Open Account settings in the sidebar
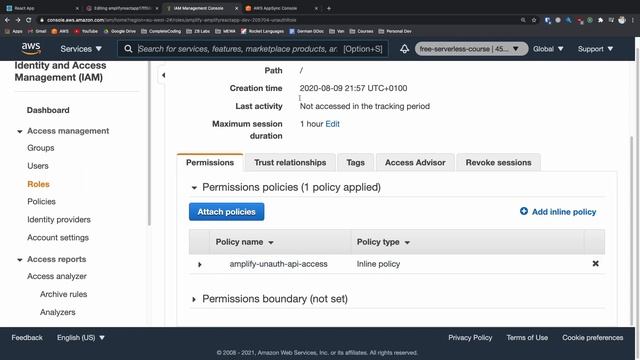This screenshot has height=360, width=640. tap(58, 238)
